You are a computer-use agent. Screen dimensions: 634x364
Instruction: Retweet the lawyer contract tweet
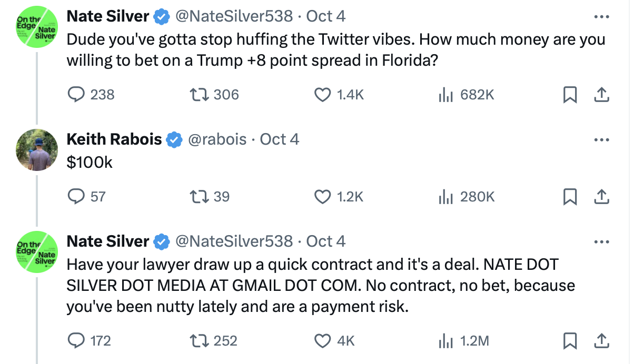[x=199, y=341]
